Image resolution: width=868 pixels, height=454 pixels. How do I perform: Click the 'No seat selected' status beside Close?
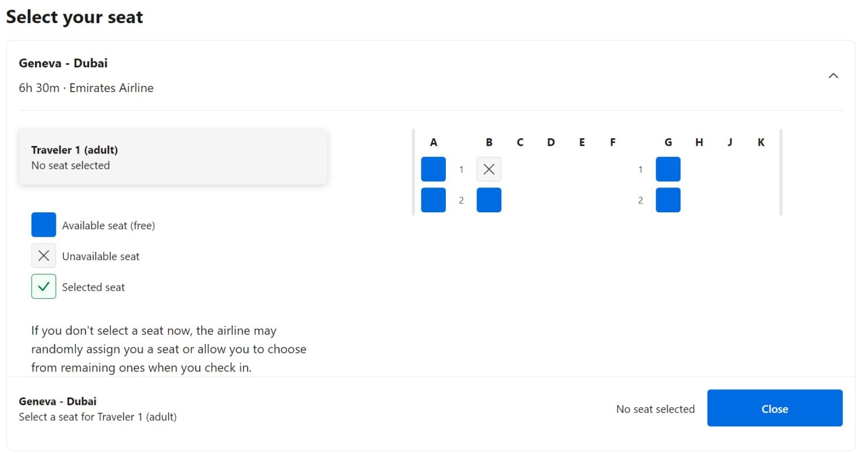tap(655, 409)
